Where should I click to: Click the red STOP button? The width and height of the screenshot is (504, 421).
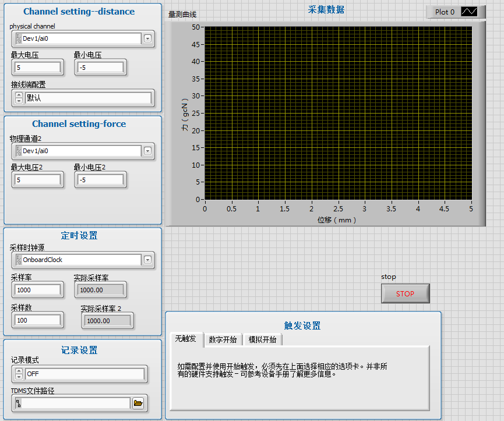coord(405,293)
